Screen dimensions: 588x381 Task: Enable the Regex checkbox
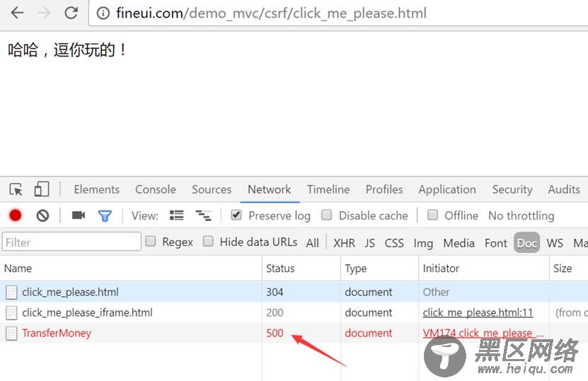(x=151, y=241)
